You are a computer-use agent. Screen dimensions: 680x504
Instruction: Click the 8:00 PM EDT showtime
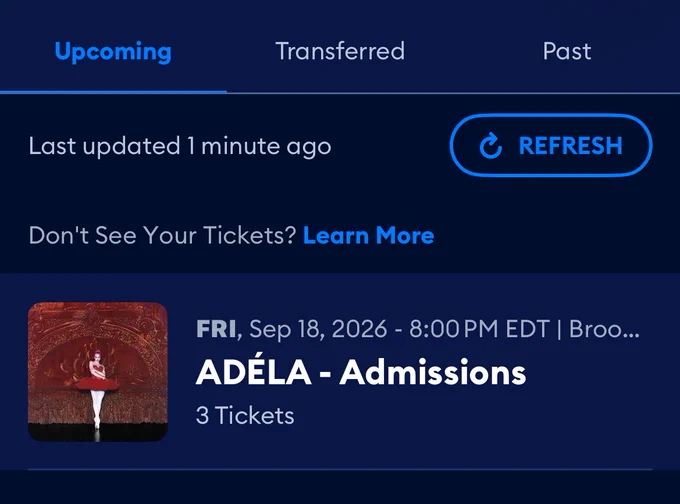pyautogui.click(x=479, y=329)
